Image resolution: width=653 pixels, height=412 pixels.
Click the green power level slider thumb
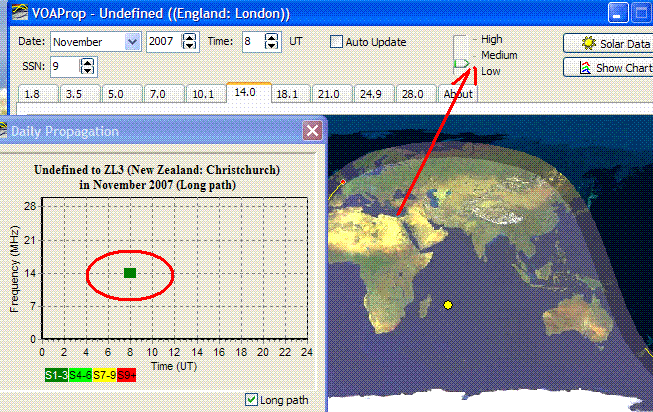click(x=461, y=64)
